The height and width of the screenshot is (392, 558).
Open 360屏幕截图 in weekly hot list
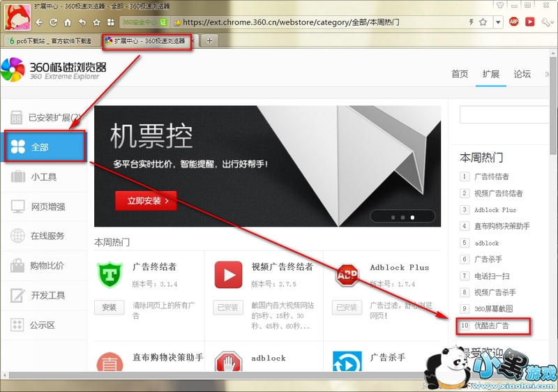point(493,309)
